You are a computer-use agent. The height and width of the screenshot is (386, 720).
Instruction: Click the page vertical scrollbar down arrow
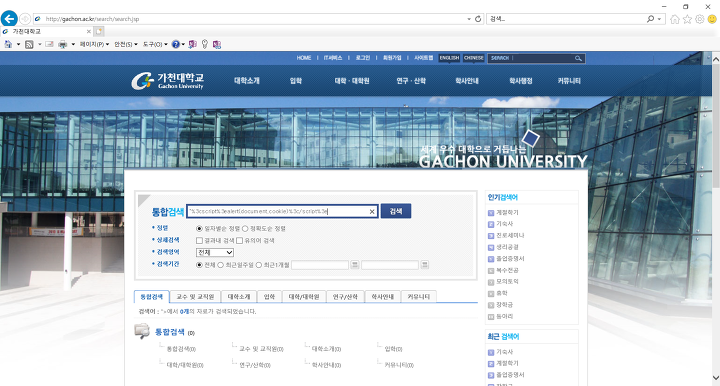(x=716, y=378)
